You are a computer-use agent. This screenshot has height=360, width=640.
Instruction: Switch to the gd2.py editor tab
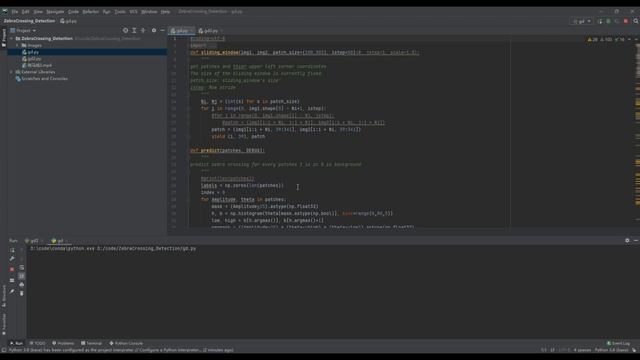(x=210, y=31)
